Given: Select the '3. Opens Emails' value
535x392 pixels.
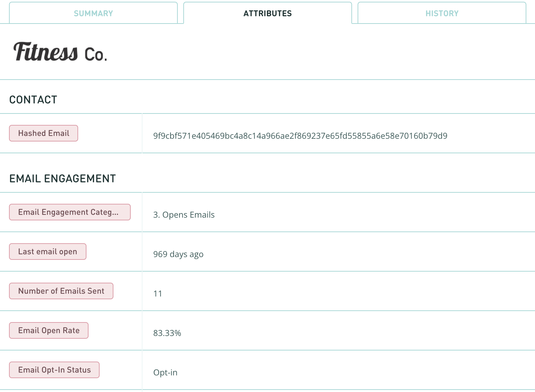Looking at the screenshot, I should pos(184,215).
